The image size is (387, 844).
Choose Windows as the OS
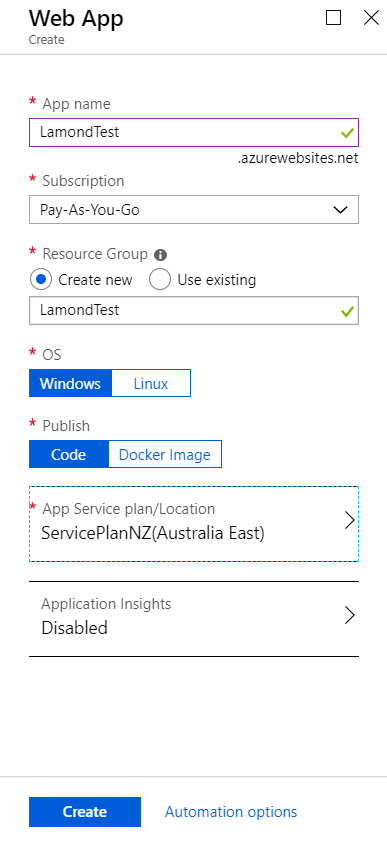(70, 383)
